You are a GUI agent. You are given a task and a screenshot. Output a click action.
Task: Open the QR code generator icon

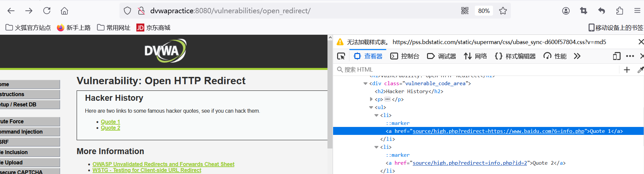465,11
